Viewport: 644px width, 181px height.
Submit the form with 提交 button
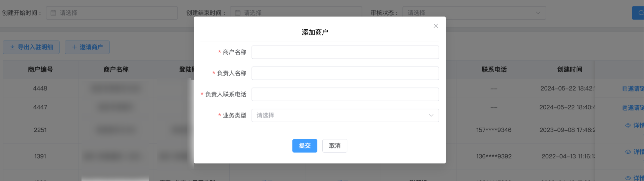[304, 146]
